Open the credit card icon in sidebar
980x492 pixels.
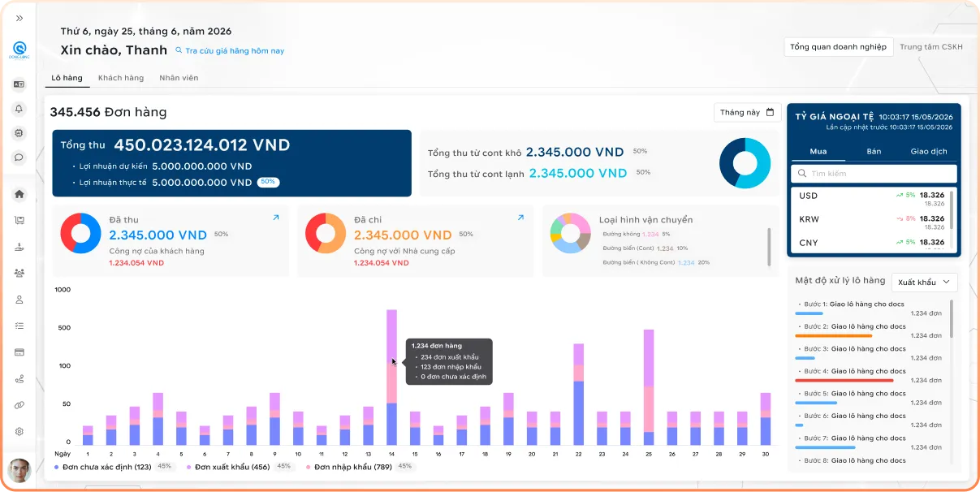point(19,352)
